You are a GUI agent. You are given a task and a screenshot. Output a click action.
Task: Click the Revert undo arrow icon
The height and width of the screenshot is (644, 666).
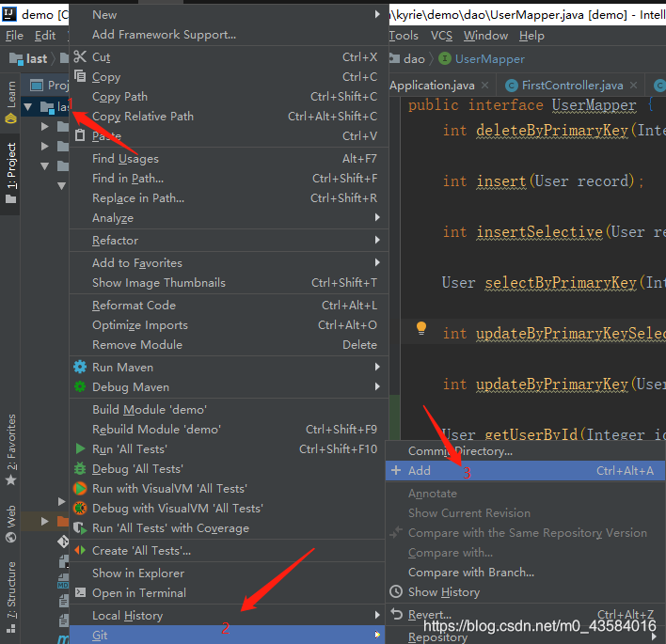click(396, 614)
